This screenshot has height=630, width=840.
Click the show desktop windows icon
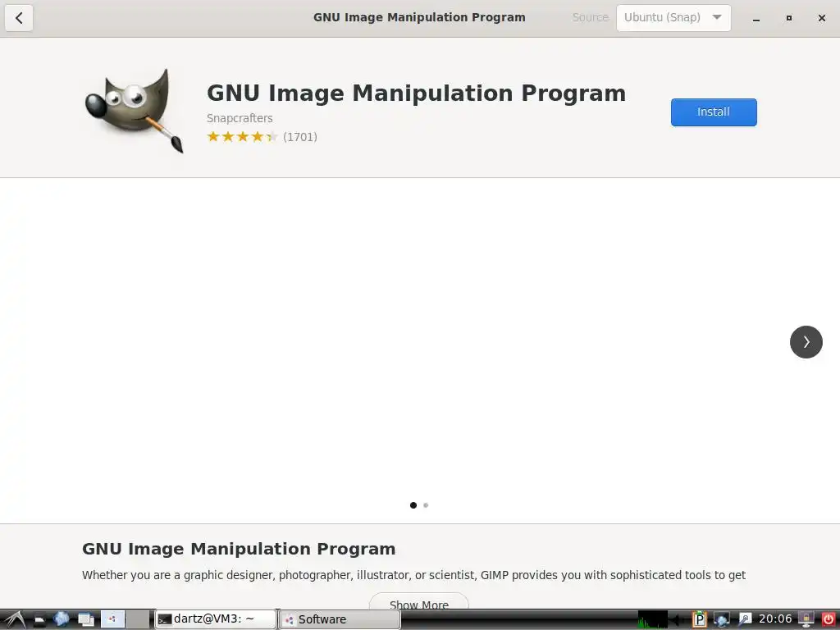(x=85, y=619)
